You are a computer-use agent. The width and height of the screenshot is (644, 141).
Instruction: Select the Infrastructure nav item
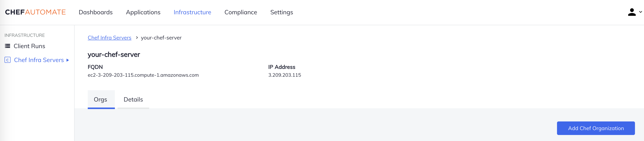[x=192, y=12]
